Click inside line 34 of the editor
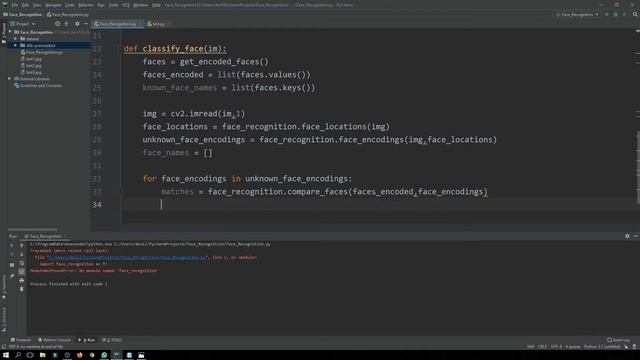 (x=380, y=204)
